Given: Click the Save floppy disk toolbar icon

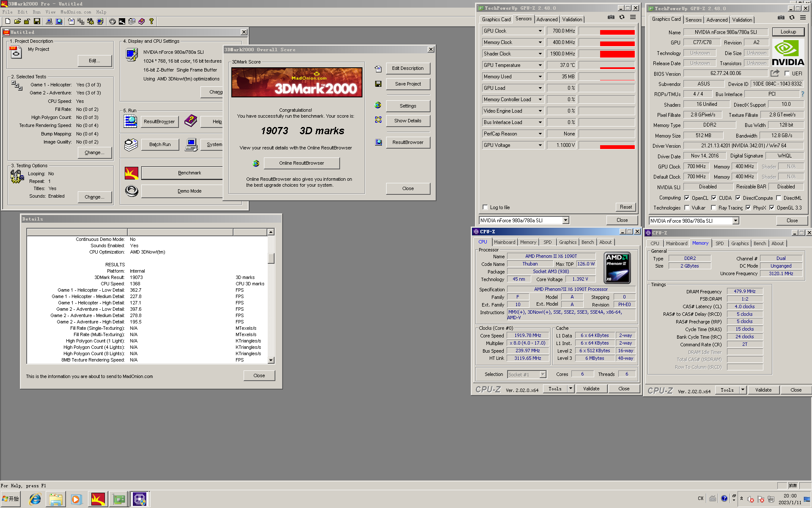Looking at the screenshot, I should tap(37, 21).
